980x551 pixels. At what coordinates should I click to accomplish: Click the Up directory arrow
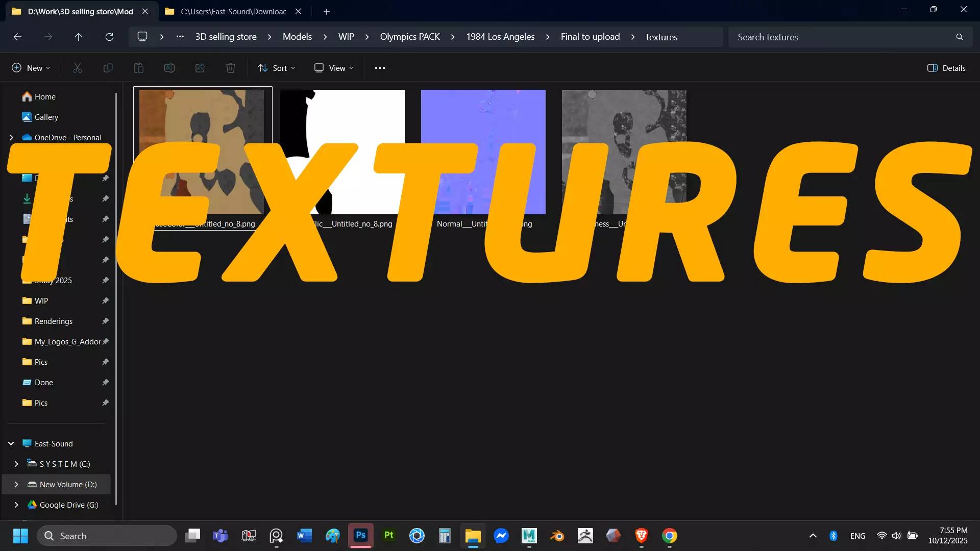pyautogui.click(x=79, y=37)
